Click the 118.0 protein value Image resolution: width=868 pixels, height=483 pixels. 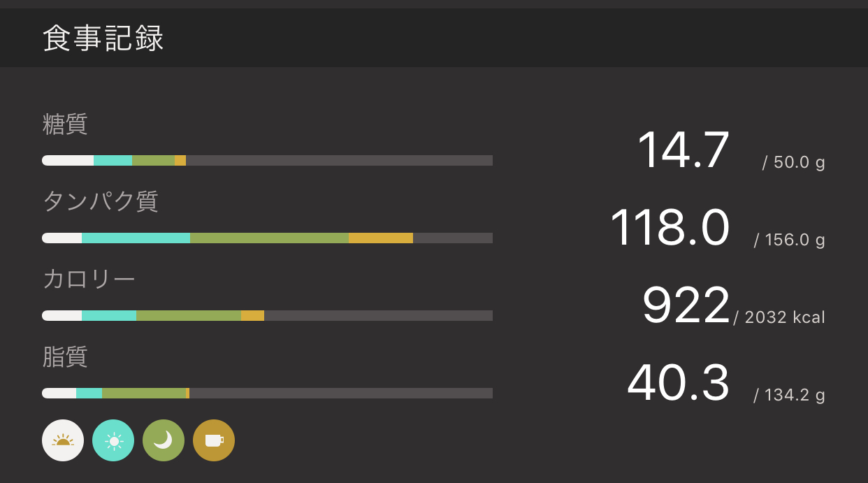click(670, 228)
